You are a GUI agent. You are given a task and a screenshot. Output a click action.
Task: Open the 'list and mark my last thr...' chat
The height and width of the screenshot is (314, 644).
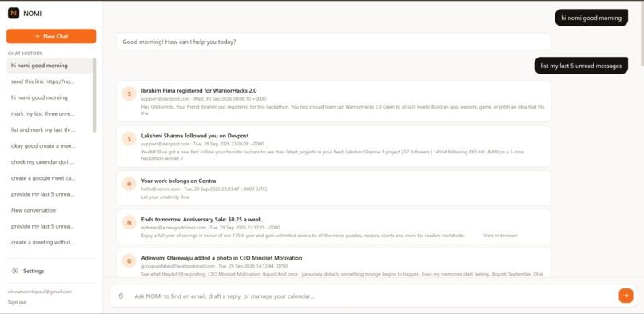coord(50,129)
